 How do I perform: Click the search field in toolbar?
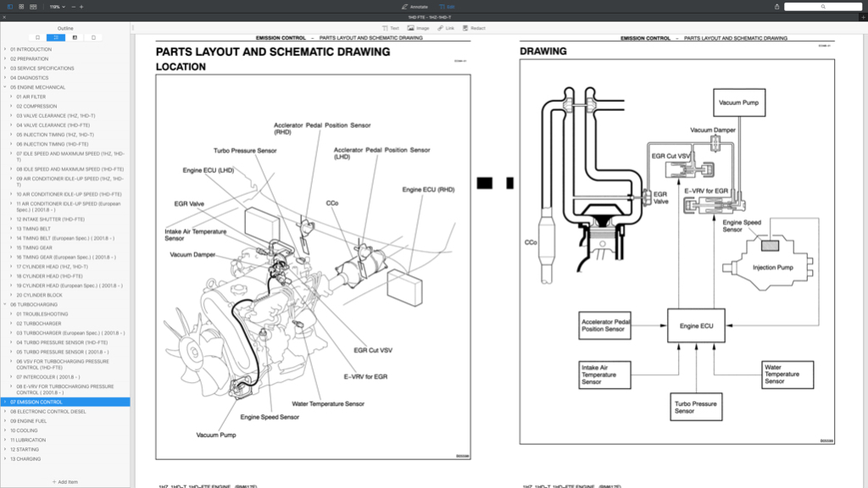pyautogui.click(x=822, y=7)
